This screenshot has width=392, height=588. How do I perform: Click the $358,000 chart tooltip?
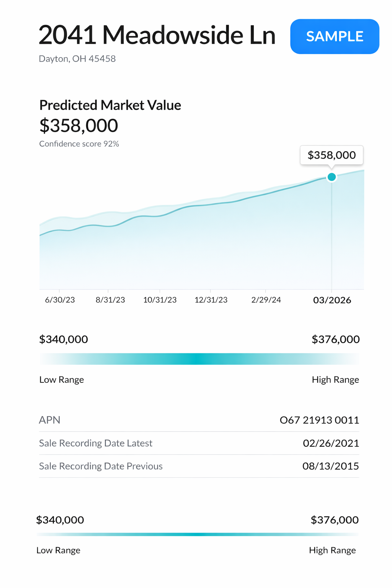pyautogui.click(x=332, y=155)
